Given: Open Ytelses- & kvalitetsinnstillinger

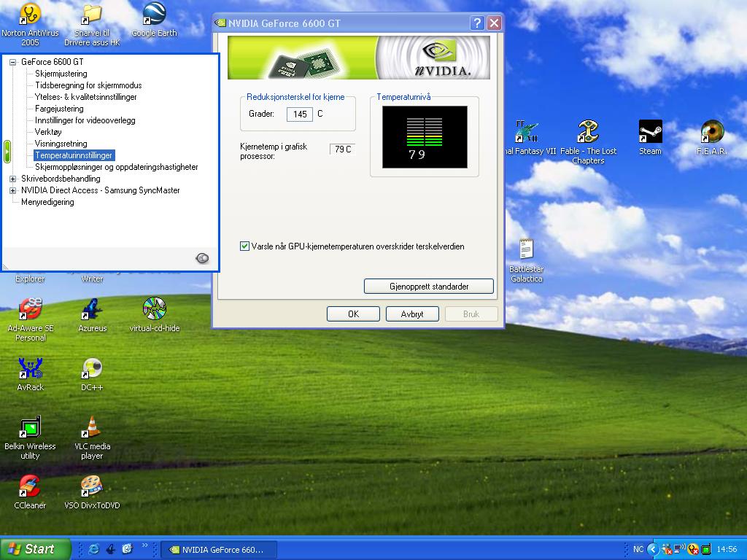Looking at the screenshot, I should [86, 97].
